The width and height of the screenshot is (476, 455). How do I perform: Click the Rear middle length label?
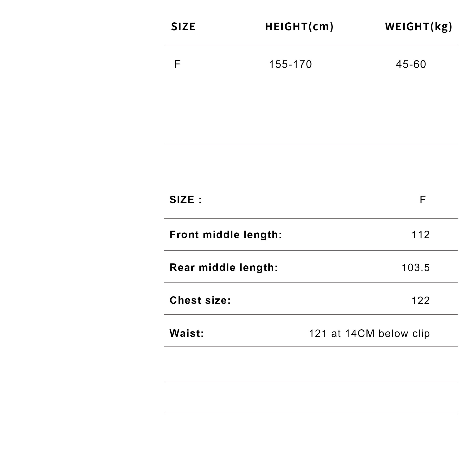[x=223, y=267]
